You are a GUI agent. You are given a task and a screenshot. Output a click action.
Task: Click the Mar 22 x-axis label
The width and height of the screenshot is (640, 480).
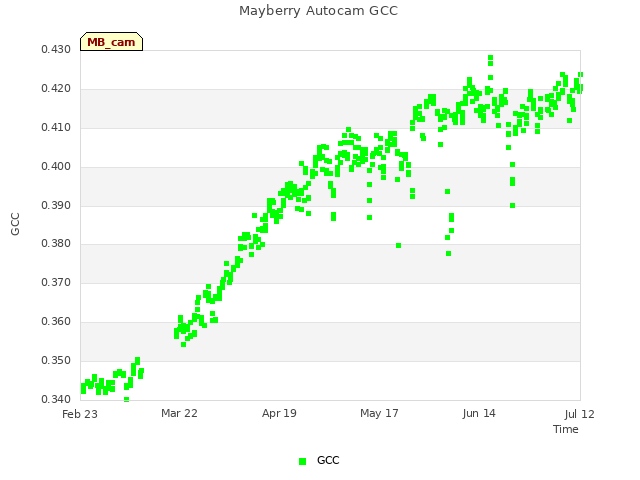click(x=180, y=413)
